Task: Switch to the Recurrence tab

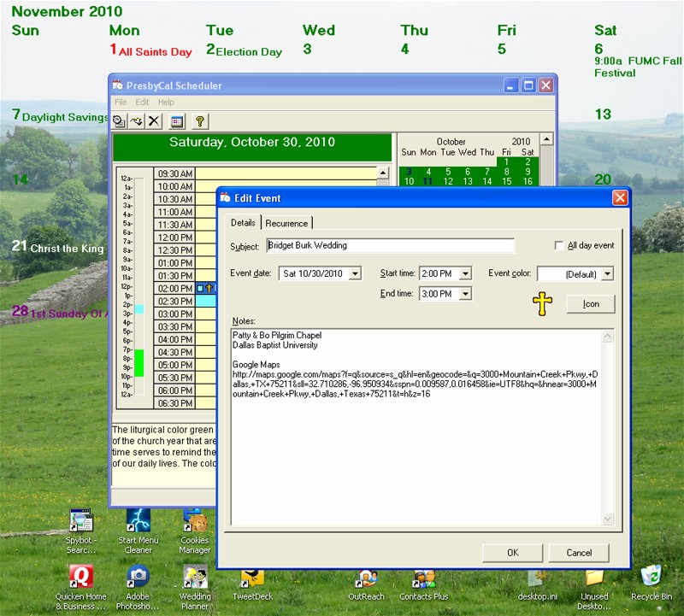Action: [x=286, y=223]
